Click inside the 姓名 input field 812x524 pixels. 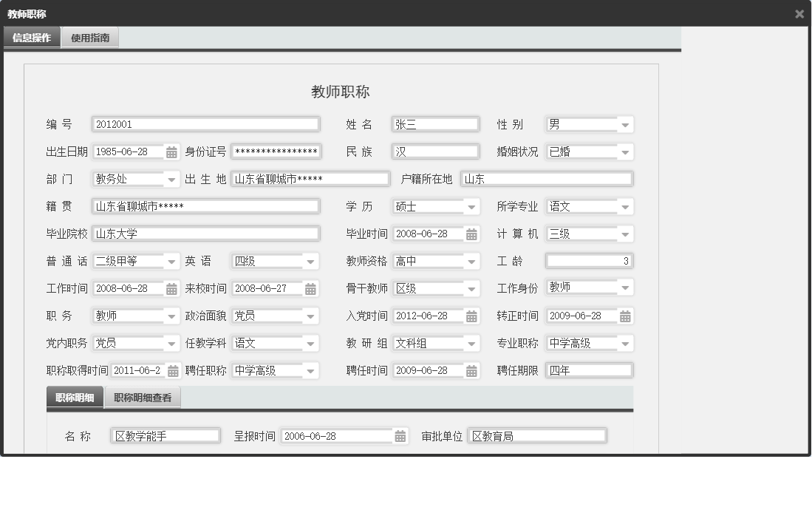click(x=436, y=124)
